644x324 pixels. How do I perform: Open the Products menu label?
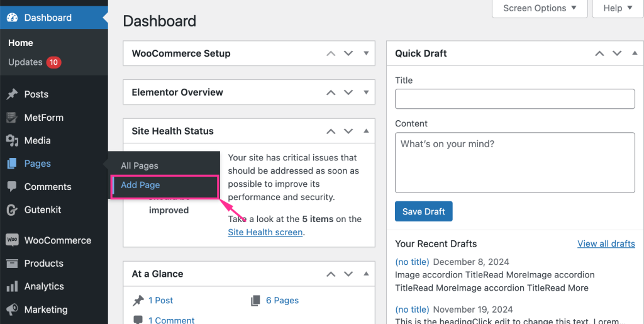click(43, 263)
